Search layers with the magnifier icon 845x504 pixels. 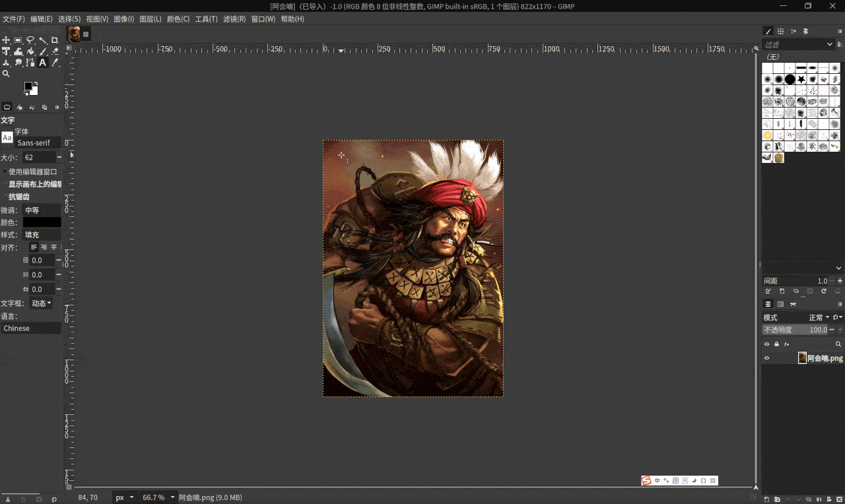point(838,344)
